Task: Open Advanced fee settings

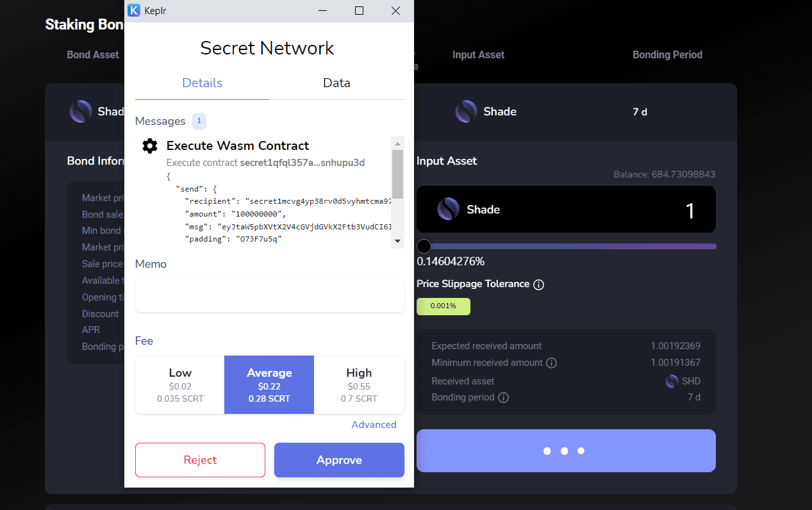Action: pos(374,425)
